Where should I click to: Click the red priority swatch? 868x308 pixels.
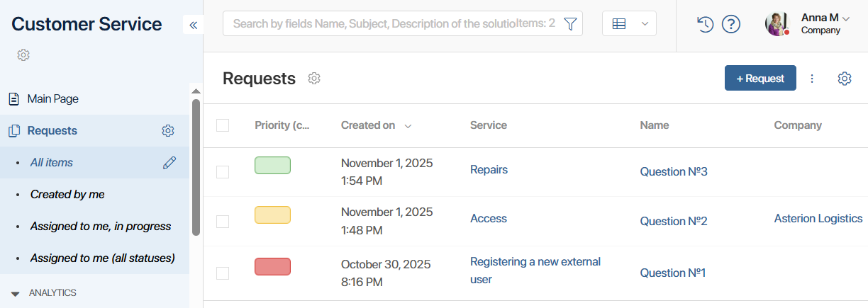[272, 267]
